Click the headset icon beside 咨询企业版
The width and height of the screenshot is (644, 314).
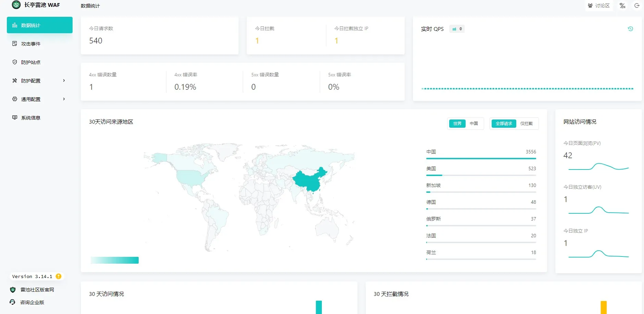point(13,302)
